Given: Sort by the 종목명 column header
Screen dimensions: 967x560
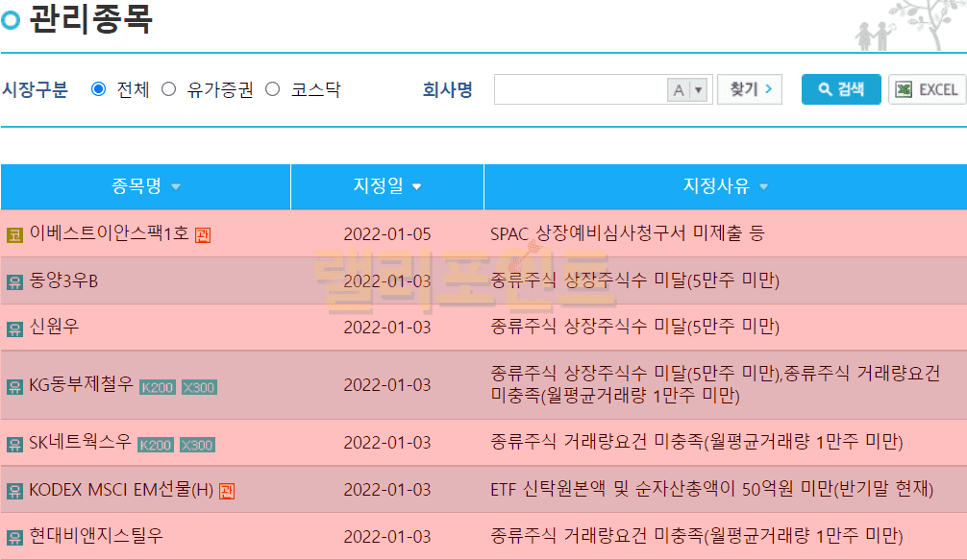Looking at the screenshot, I should click(146, 186).
